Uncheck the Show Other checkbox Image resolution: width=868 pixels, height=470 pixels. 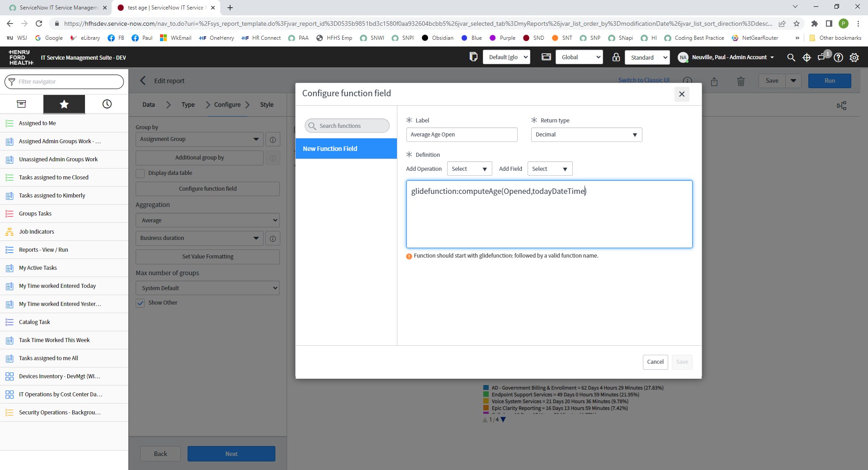click(x=141, y=303)
